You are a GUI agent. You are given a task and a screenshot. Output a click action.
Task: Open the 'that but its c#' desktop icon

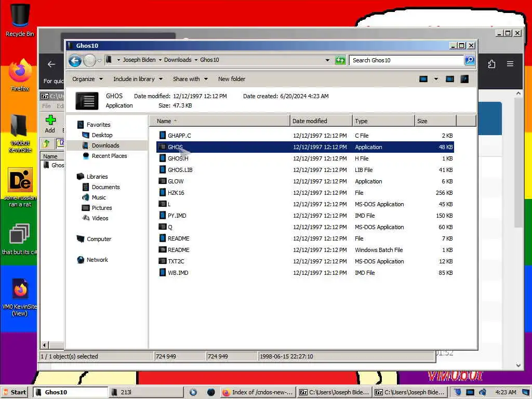coord(20,239)
